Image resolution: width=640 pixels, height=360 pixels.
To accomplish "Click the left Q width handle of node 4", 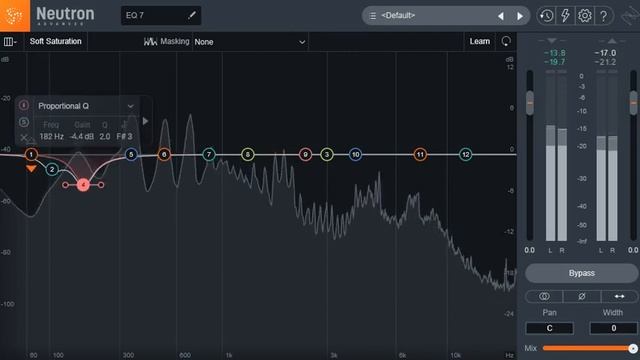I will 65,185.
